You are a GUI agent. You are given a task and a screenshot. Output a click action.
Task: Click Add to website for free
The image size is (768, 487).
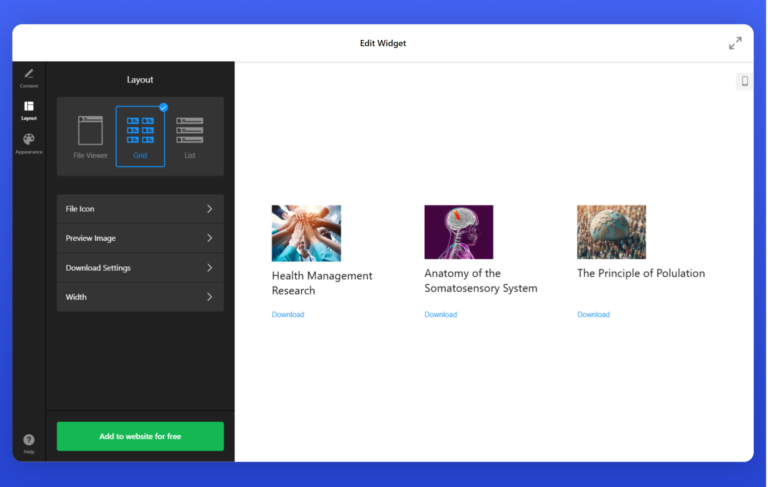(x=140, y=436)
